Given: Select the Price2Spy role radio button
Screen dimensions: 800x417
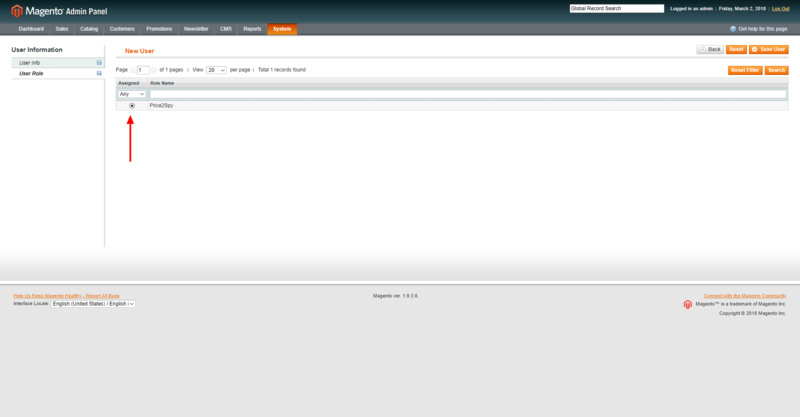Looking at the screenshot, I should (132, 106).
